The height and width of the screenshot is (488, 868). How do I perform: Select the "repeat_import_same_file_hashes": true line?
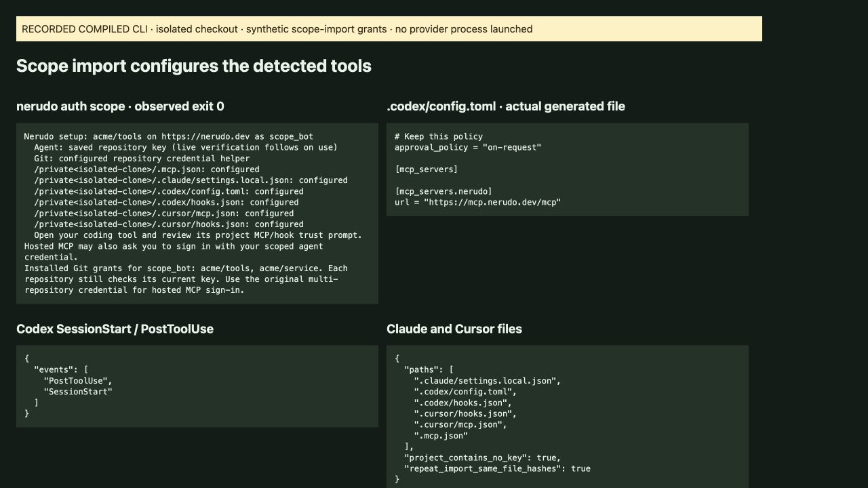pos(498,468)
